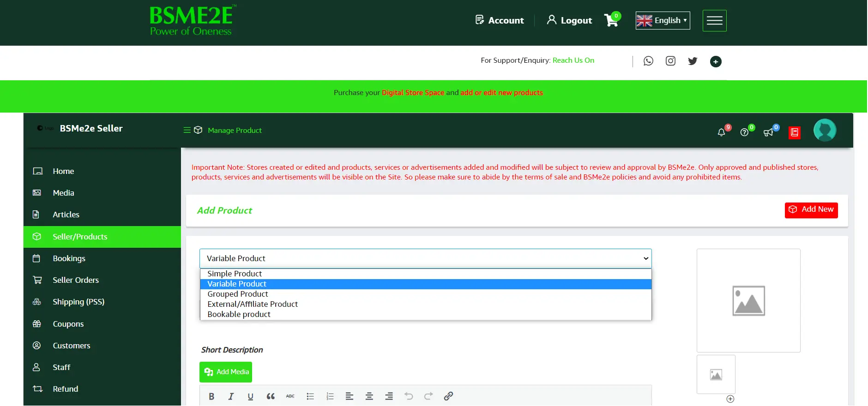
Task: Click the BSME2E logo
Action: (193, 20)
